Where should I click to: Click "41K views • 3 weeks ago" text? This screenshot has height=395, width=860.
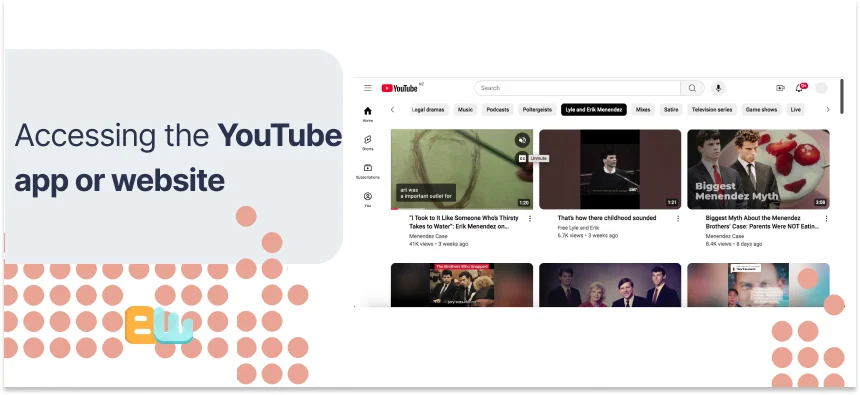(439, 244)
